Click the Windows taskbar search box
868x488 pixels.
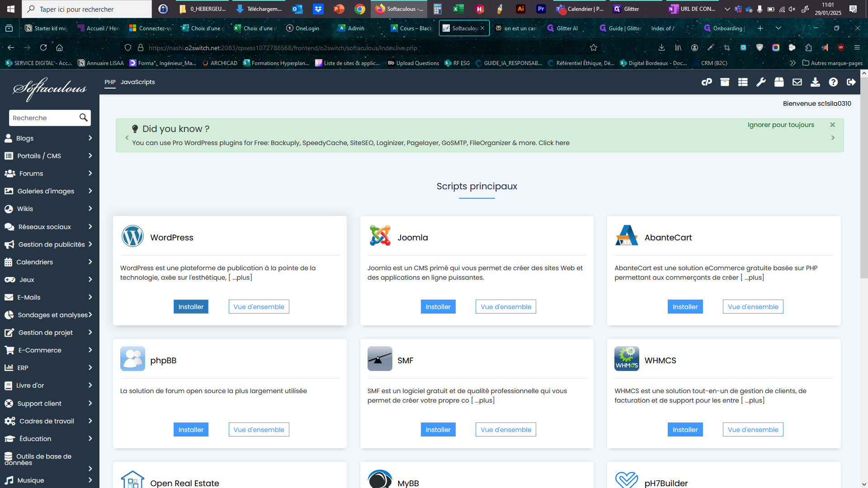click(x=87, y=9)
